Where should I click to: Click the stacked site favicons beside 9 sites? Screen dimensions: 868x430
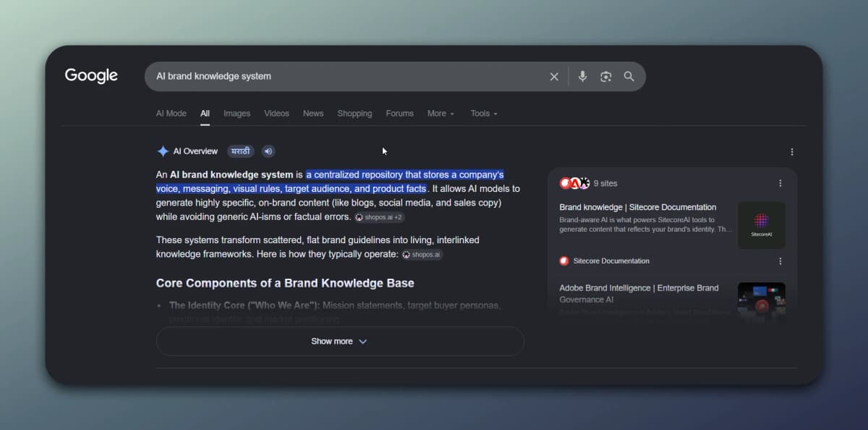(574, 183)
